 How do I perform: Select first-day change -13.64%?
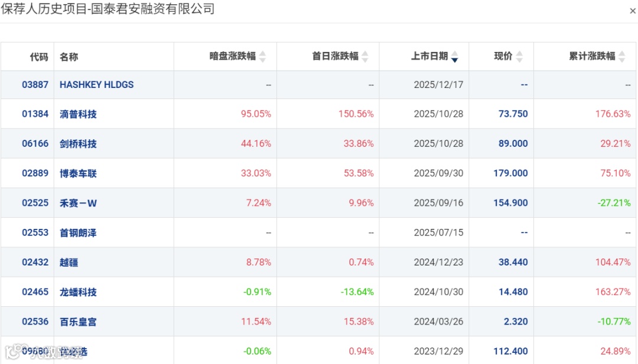[x=357, y=291]
